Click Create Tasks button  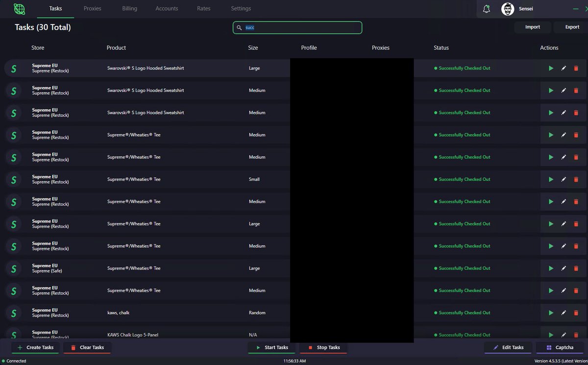point(35,347)
